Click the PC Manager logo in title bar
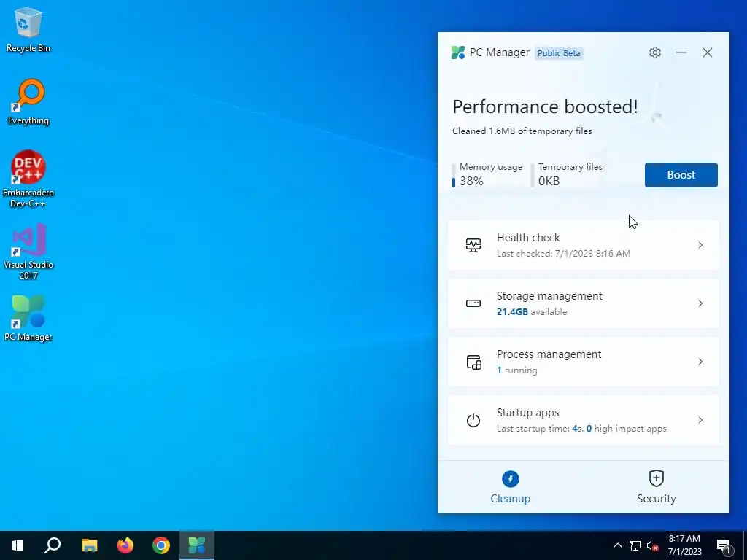Viewport: 747px width, 560px height. 458,52
